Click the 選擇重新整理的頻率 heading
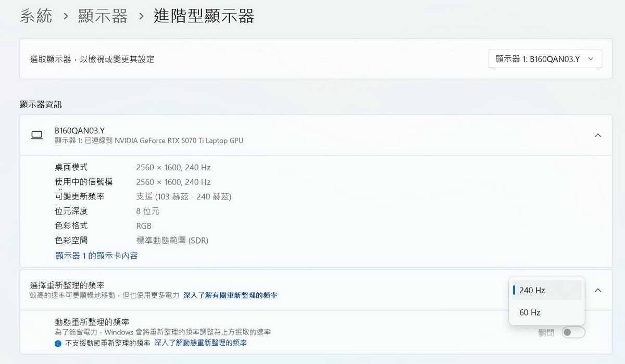Screen dimensions: 625x364 [x=67, y=285]
